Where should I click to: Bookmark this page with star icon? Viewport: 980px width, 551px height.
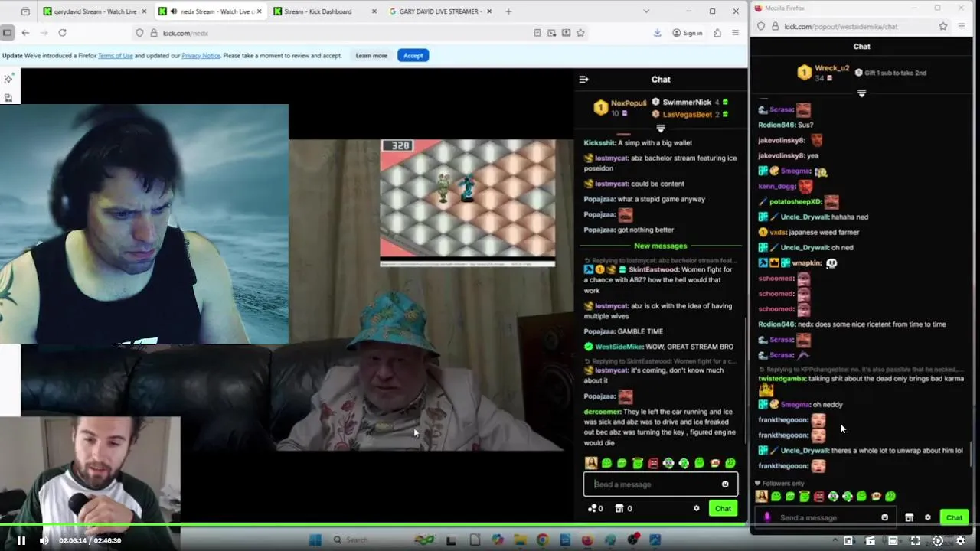[x=580, y=33]
